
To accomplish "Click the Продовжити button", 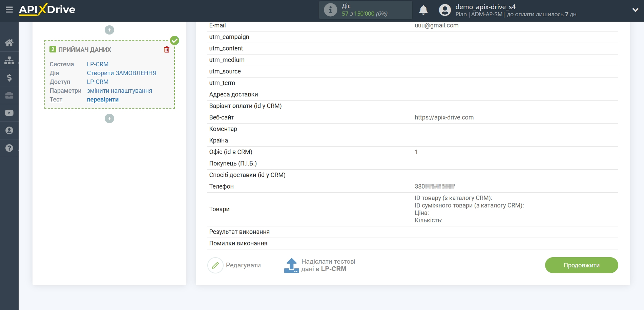I will coord(581,265).
